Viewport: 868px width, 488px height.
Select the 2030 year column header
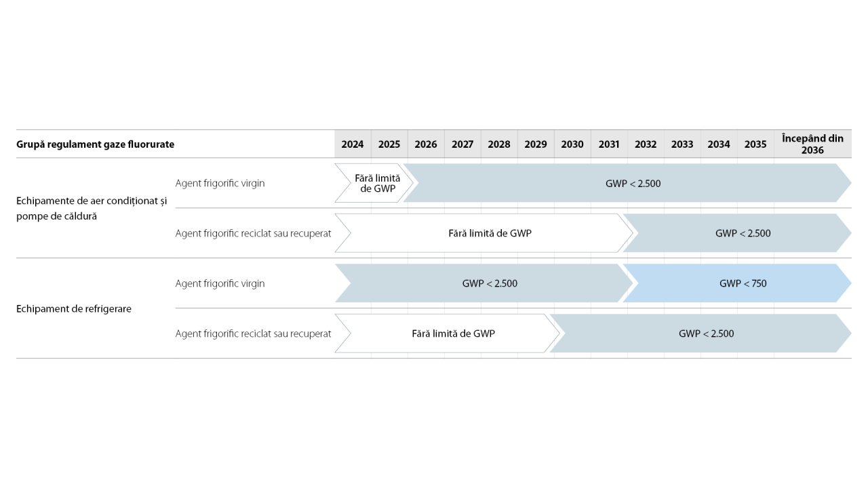(572, 144)
